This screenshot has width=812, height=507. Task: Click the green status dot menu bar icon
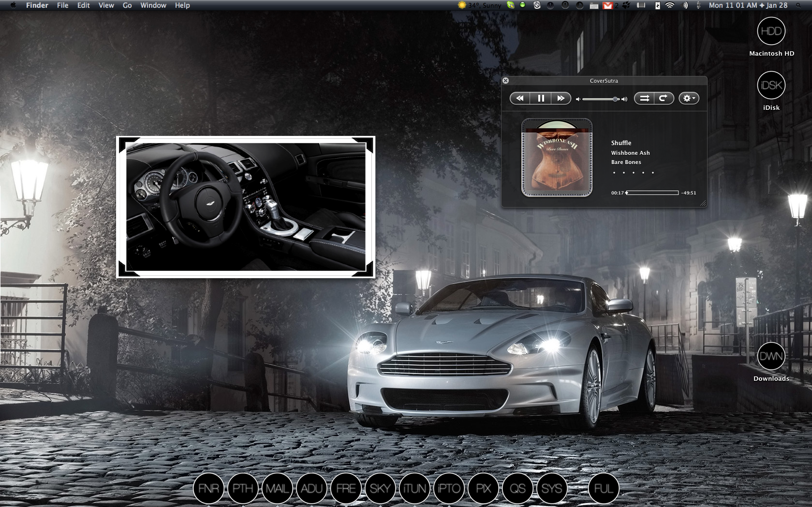523,5
